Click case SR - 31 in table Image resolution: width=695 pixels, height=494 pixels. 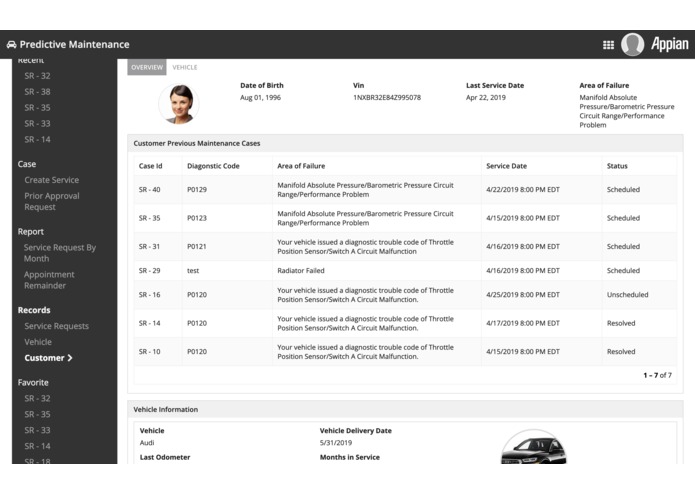click(149, 246)
